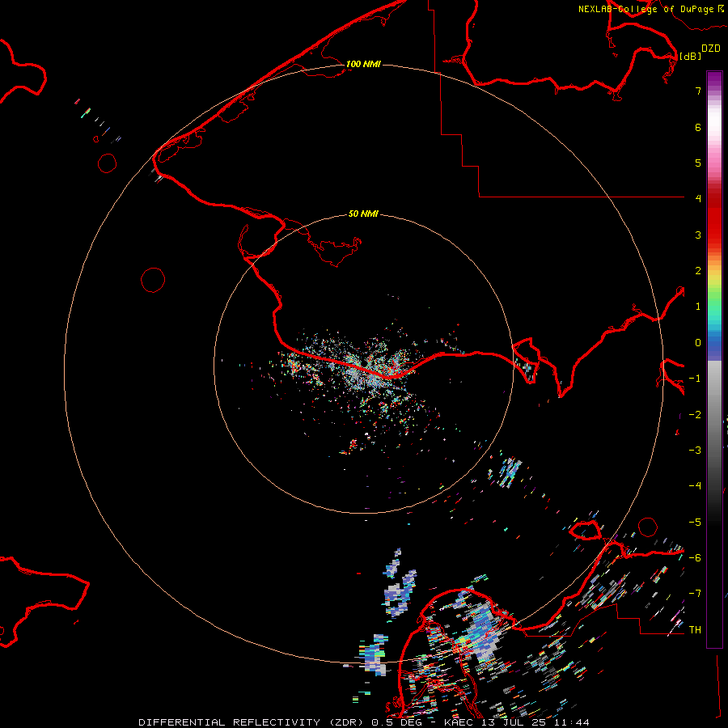Click the "[dB]" unit label

pyautogui.click(x=691, y=56)
